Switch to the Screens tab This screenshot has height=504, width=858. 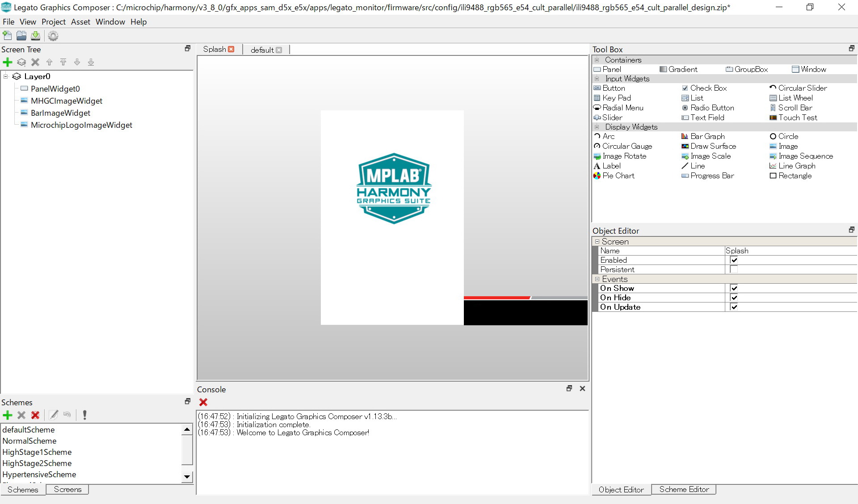[x=67, y=489]
